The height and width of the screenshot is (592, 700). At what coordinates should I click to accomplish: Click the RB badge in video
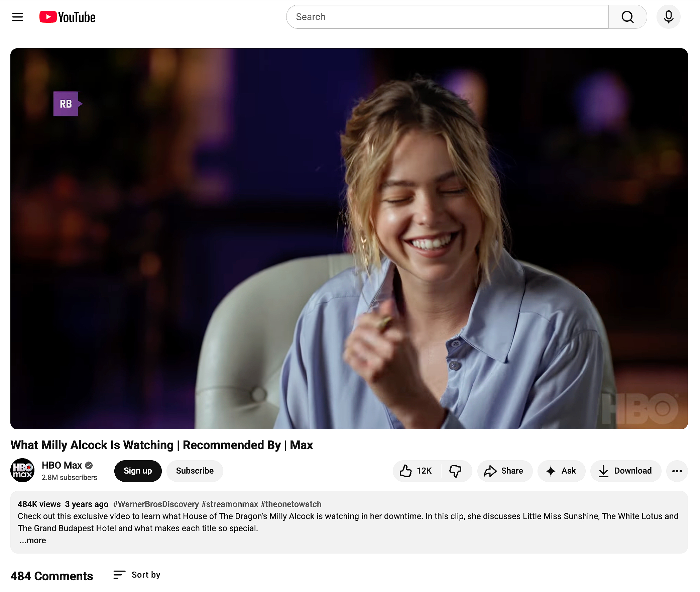coord(66,104)
